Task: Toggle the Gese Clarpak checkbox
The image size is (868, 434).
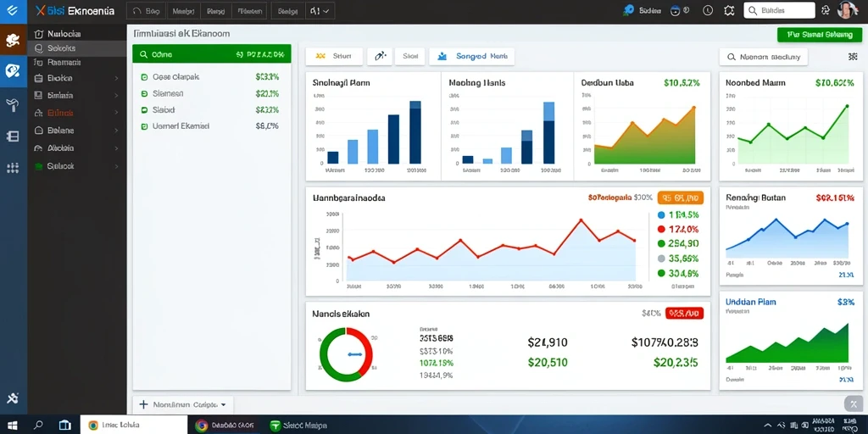Action: coord(144,77)
